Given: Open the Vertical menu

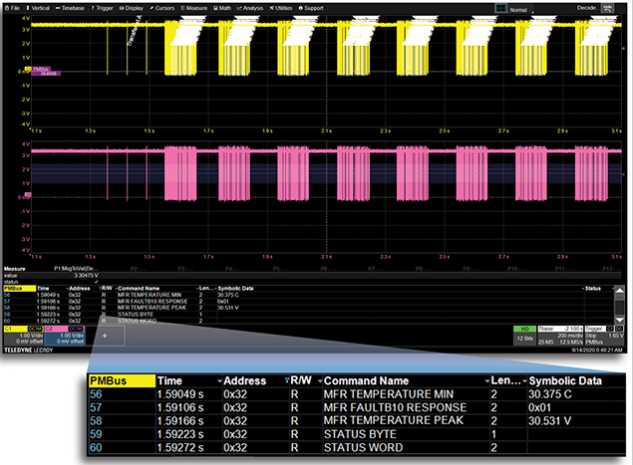Looking at the screenshot, I should 38,8.
